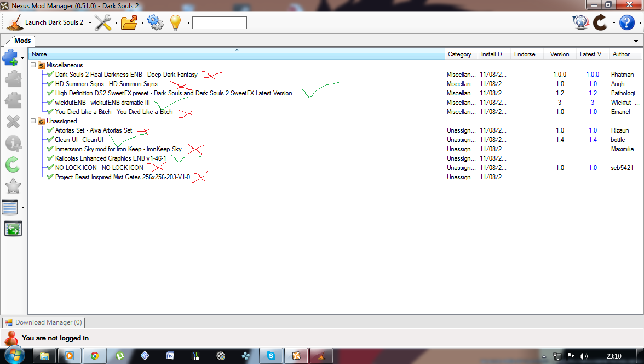Expand the Tools dropdown arrow
Image resolution: width=644 pixels, height=364 pixels.
coord(116,22)
